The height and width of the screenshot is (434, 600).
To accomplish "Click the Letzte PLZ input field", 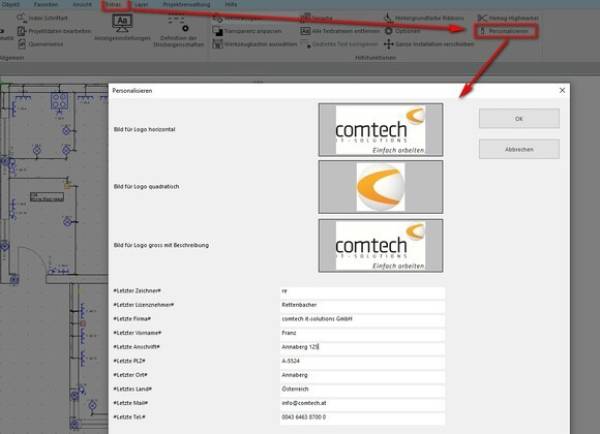I will pos(362,361).
